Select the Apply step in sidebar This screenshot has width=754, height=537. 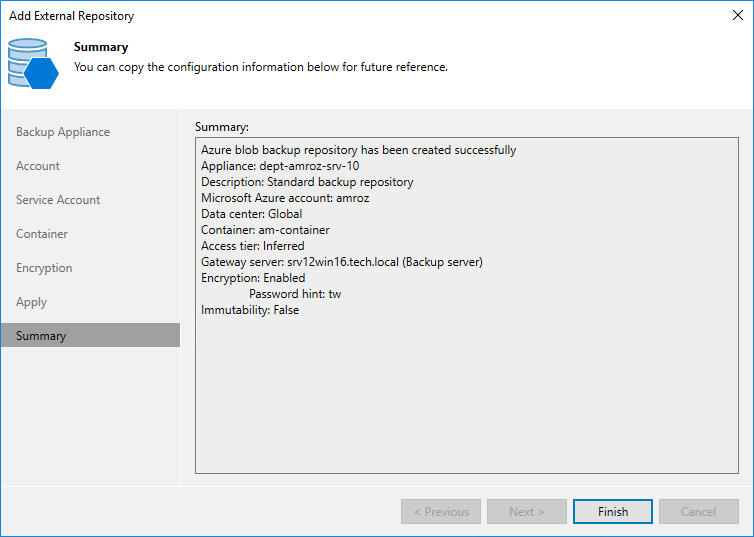point(32,302)
